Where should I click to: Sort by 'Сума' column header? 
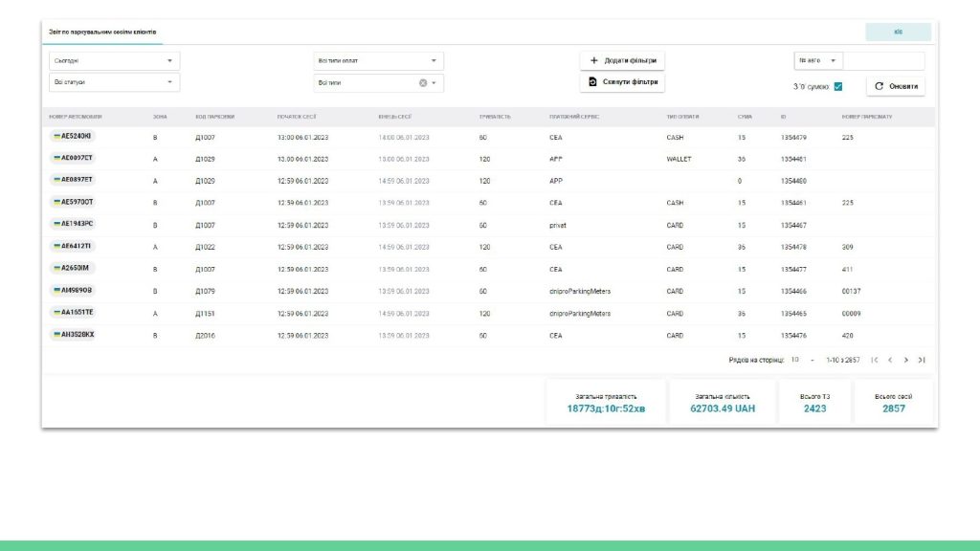[x=745, y=117]
